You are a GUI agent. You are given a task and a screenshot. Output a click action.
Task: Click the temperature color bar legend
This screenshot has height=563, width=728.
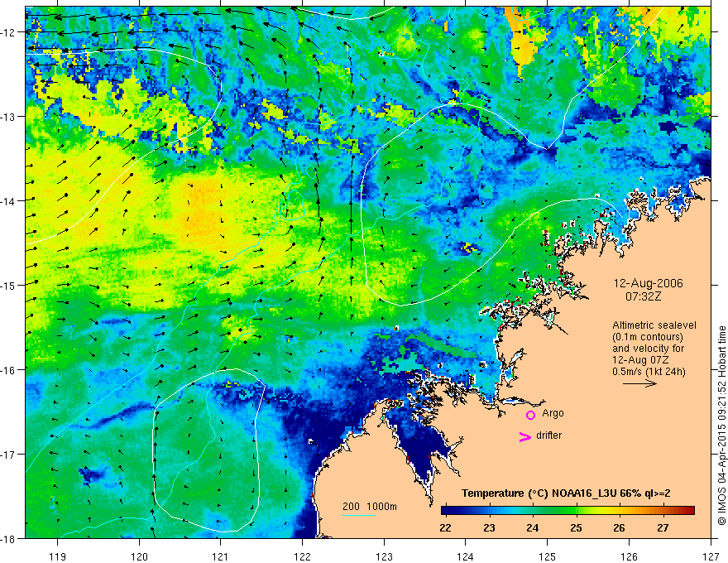tap(568, 511)
